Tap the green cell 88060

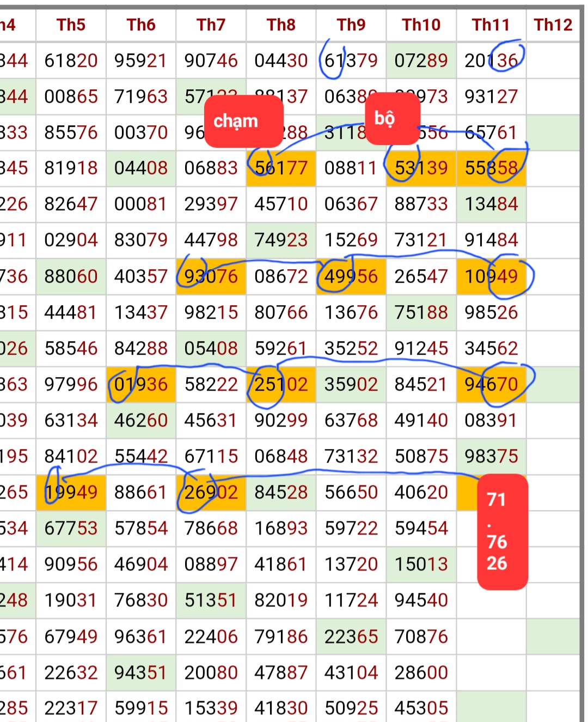[71, 276]
